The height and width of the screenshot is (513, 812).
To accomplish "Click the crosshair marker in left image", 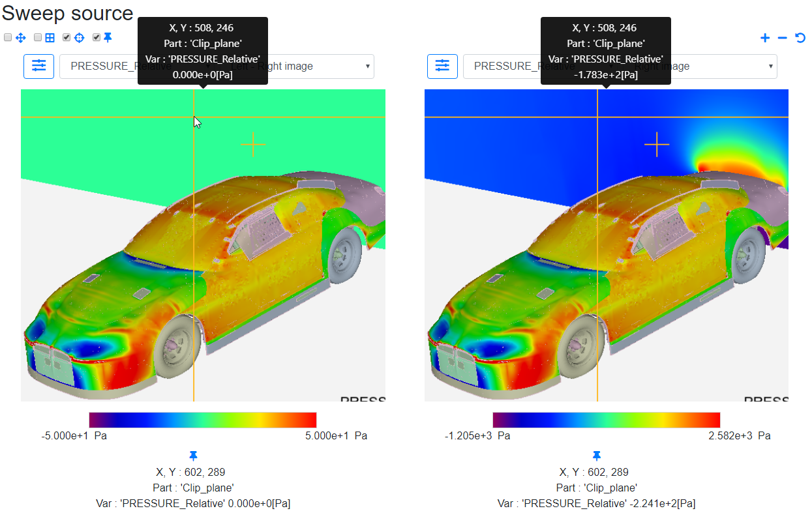I will pyautogui.click(x=253, y=145).
